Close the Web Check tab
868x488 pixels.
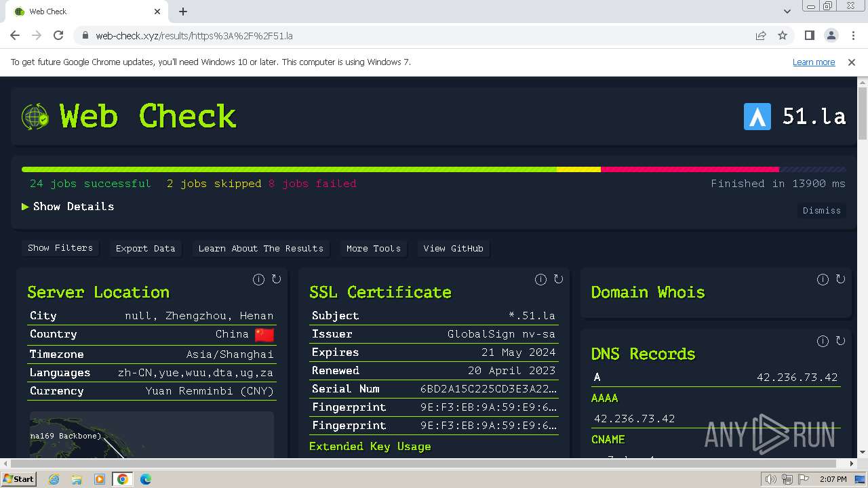157,12
